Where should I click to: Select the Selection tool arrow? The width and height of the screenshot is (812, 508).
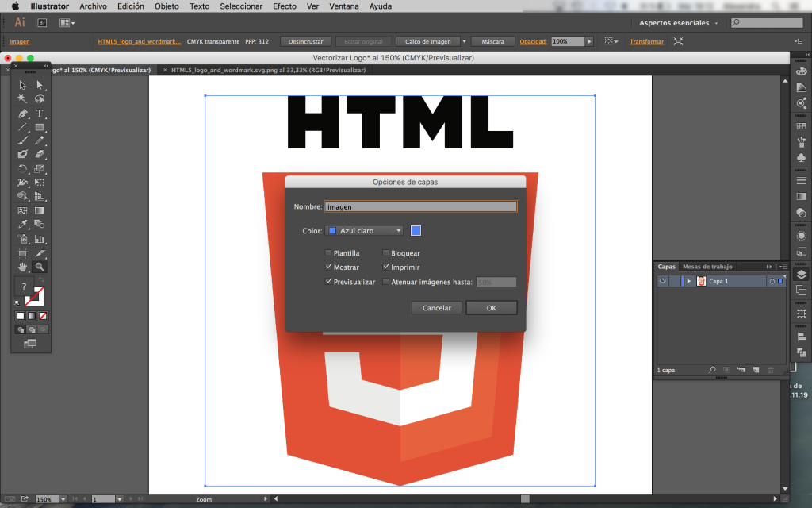click(22, 85)
